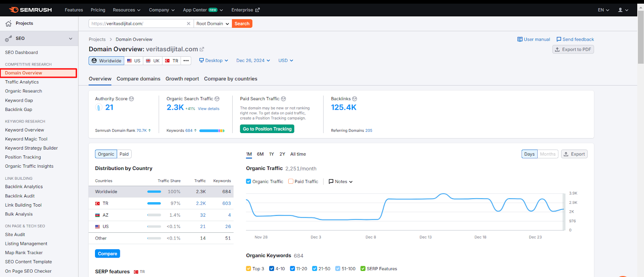
Task: Click the Backlinks info icon
Action: tap(355, 99)
